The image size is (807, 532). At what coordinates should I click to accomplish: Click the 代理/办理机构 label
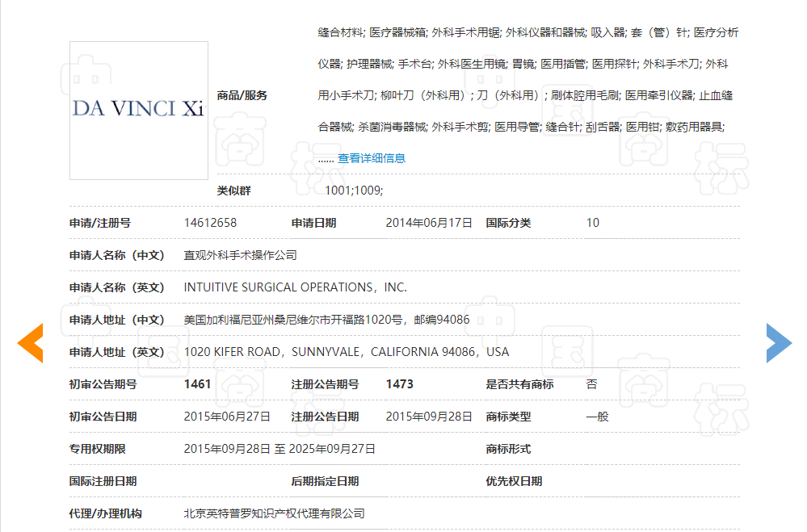tap(106, 513)
